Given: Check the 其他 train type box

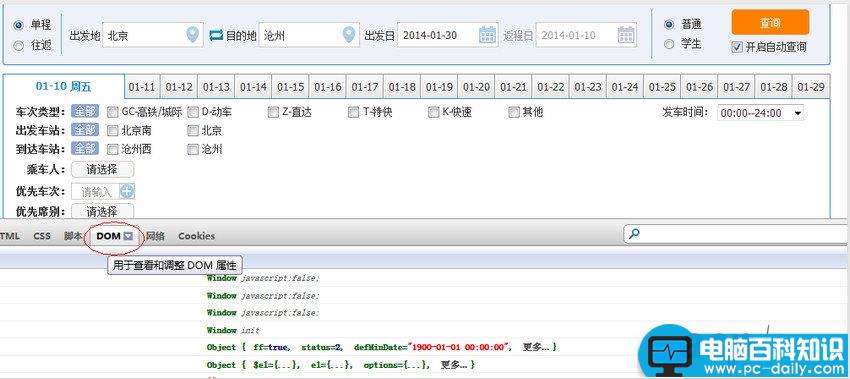Looking at the screenshot, I should (x=514, y=112).
